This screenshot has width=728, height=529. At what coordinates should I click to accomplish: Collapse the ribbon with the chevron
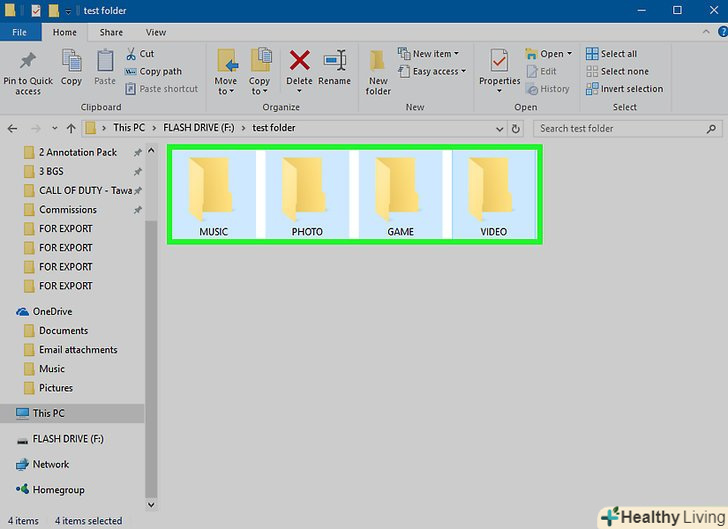(706, 32)
